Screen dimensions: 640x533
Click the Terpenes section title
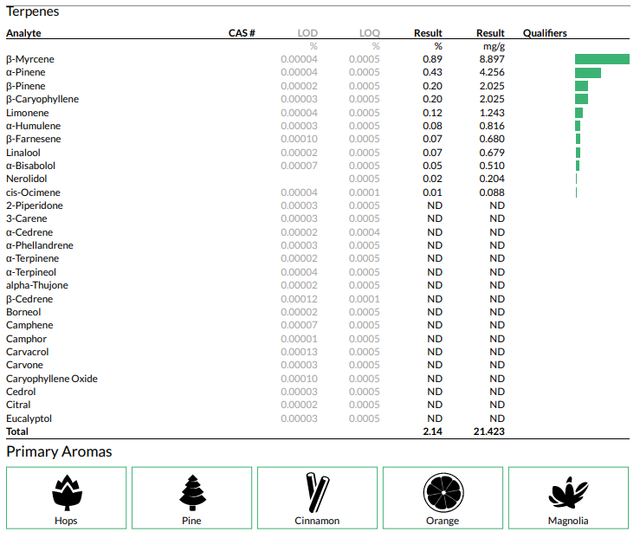[x=33, y=11]
